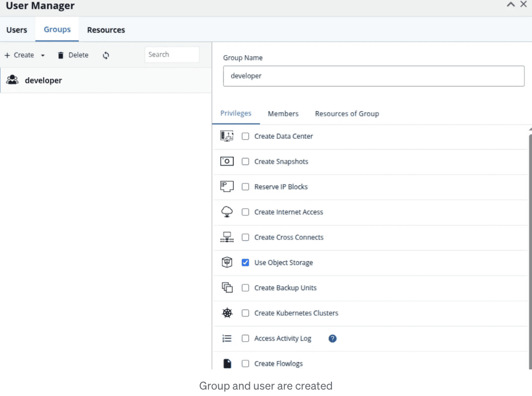Expand the Create dropdown arrow
Screen dimensions: 532x396
click(43, 55)
